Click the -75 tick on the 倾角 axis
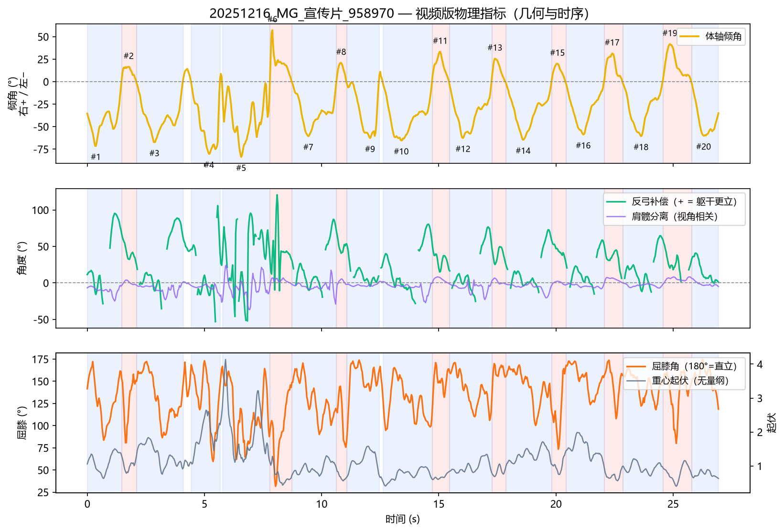Viewport: 784px width, 532px height. click(x=41, y=149)
